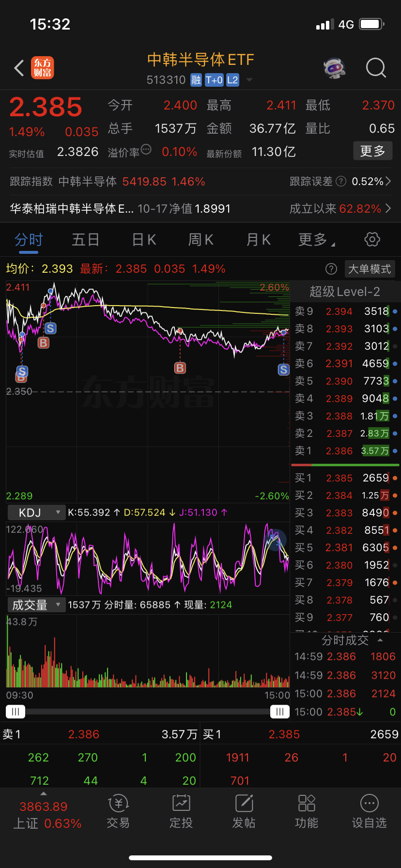This screenshot has height=868, width=401.
Task: Tap the left time range slider handle
Action: [x=15, y=712]
